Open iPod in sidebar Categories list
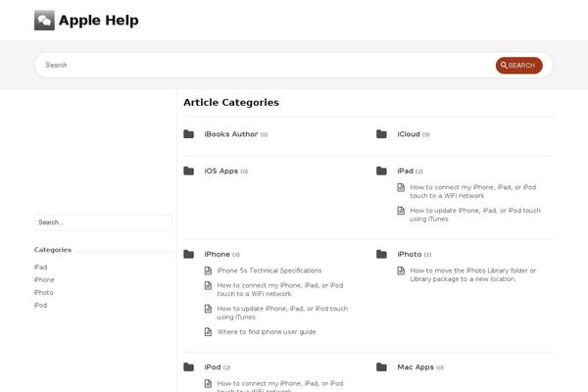The image size is (588, 392). (40, 306)
